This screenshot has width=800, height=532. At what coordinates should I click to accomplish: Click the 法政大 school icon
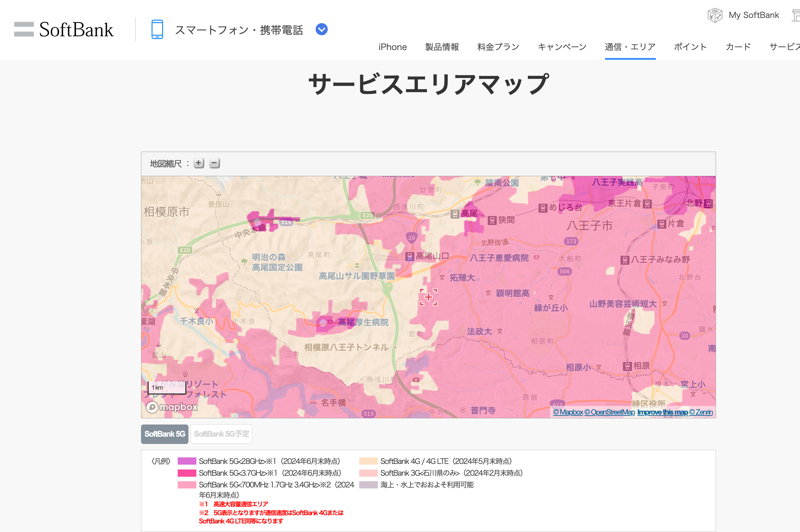[500, 331]
